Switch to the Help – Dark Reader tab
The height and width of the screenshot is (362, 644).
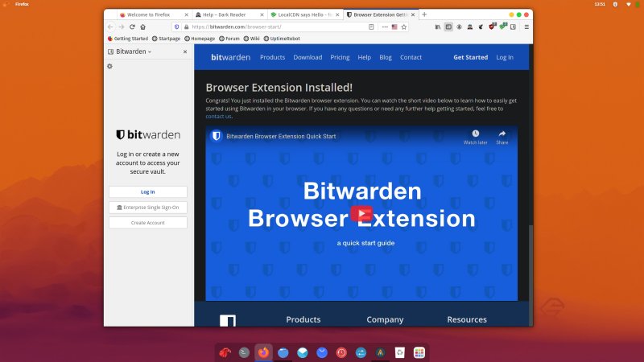pos(225,14)
